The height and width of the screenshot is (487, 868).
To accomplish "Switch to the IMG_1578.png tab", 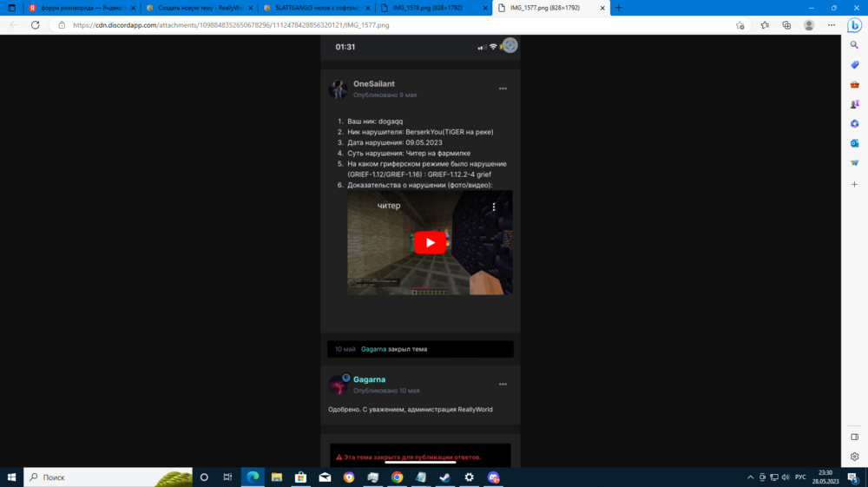I will pos(433,8).
